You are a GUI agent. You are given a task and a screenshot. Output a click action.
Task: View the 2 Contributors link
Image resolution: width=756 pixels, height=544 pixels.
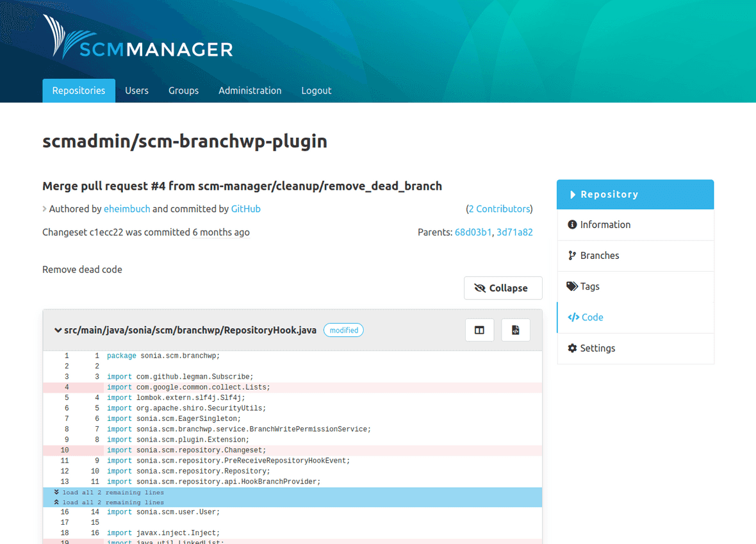click(x=499, y=208)
